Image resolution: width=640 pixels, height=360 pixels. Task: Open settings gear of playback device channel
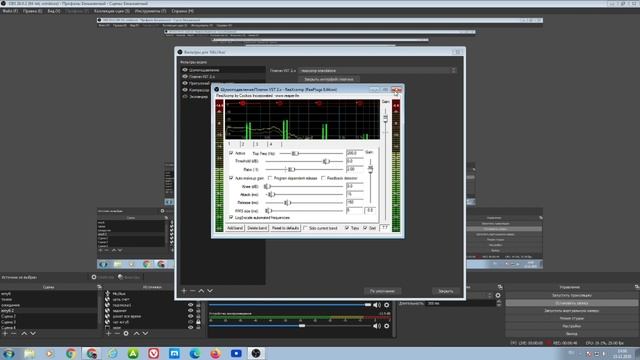[387, 326]
